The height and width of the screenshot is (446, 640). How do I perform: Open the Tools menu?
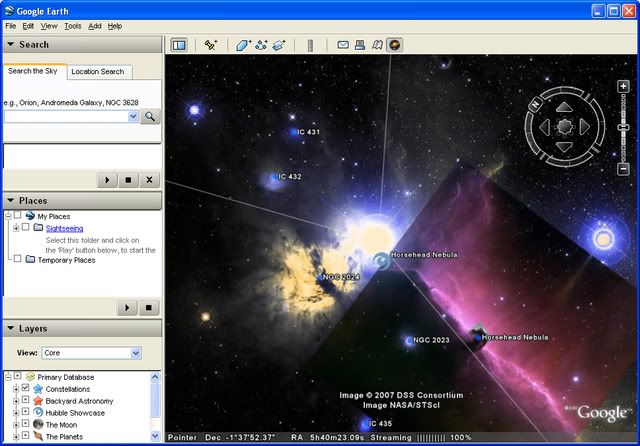[72, 25]
